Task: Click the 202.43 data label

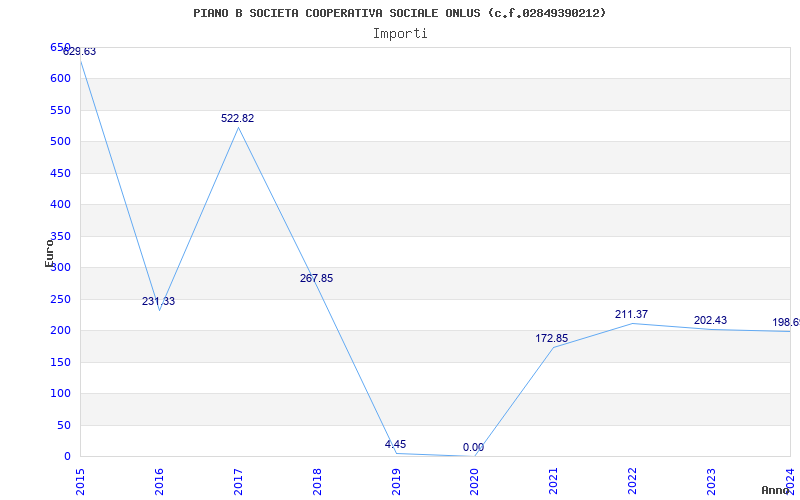Action: click(710, 320)
